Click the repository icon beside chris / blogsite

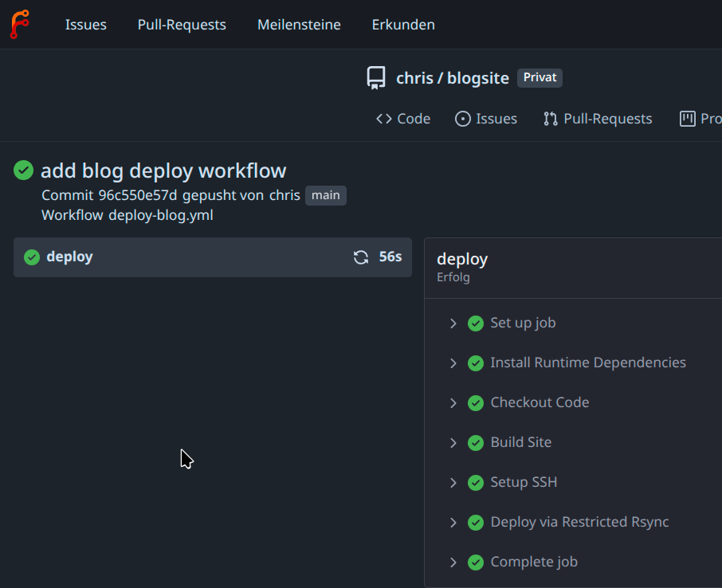[376, 77]
